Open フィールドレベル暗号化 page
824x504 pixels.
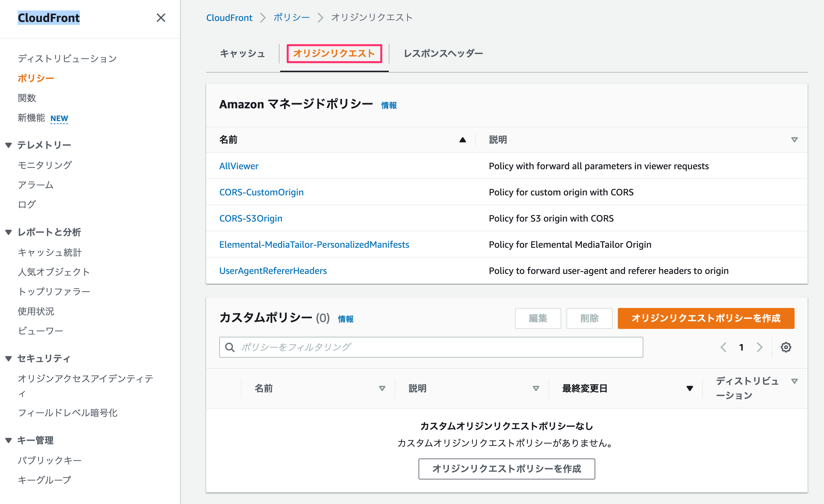pyautogui.click(x=67, y=413)
